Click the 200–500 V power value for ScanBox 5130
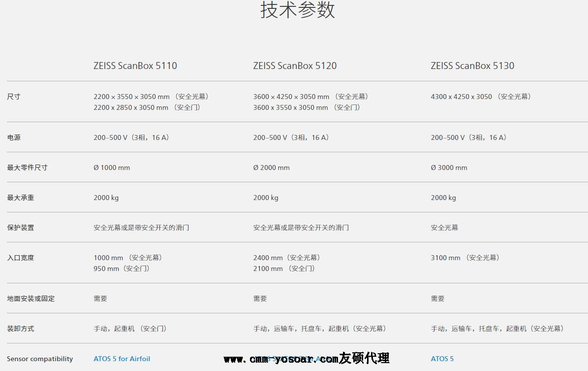The image size is (588, 371). (x=469, y=137)
